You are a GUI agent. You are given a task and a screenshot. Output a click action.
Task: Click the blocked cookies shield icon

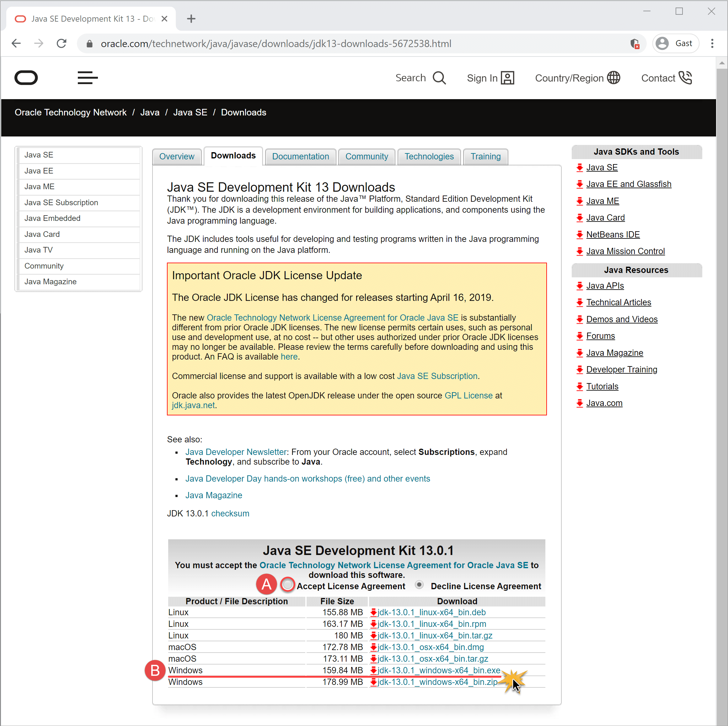(634, 44)
